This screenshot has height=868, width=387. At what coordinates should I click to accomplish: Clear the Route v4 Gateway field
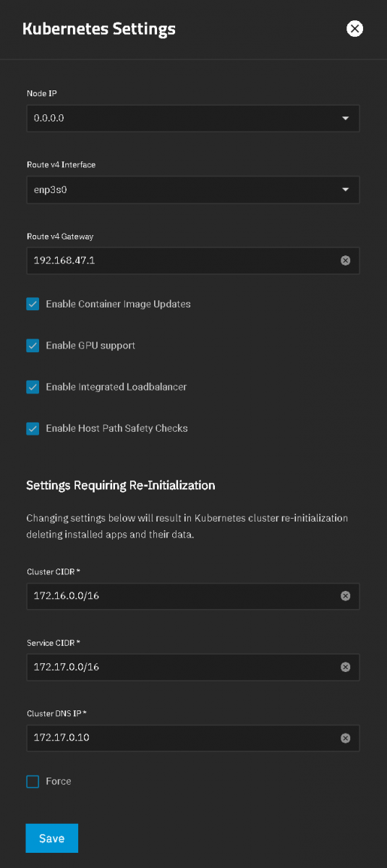click(345, 260)
